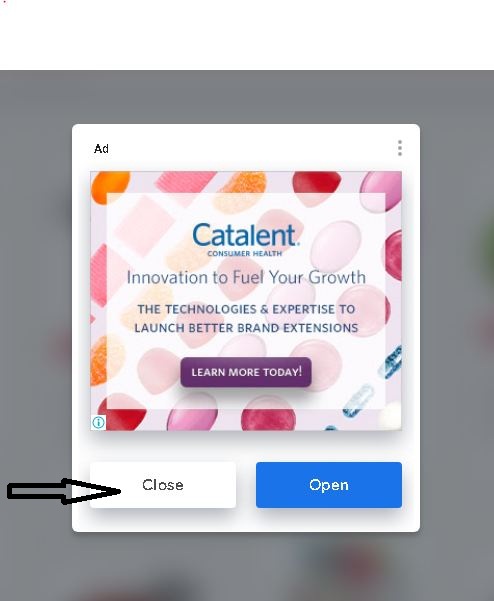This screenshot has height=601, width=494.
Task: Dismiss the ad with the Close button
Action: click(163, 485)
